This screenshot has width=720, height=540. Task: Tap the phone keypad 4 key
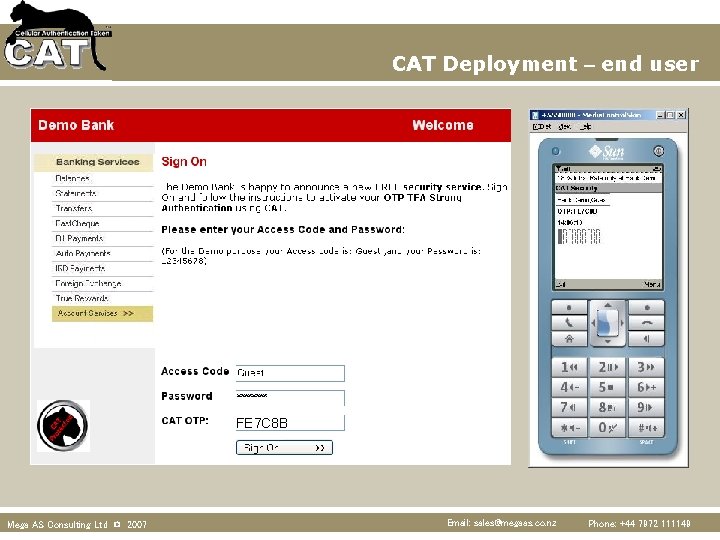click(x=569, y=387)
